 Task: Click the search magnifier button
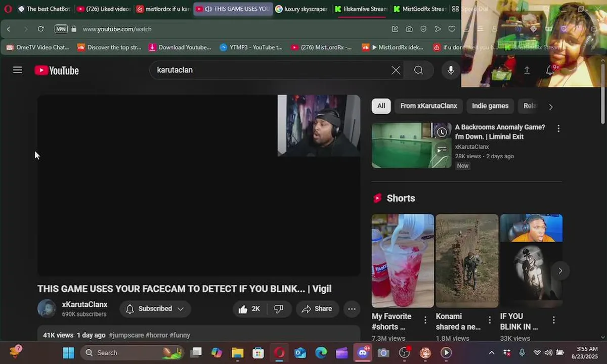point(418,70)
